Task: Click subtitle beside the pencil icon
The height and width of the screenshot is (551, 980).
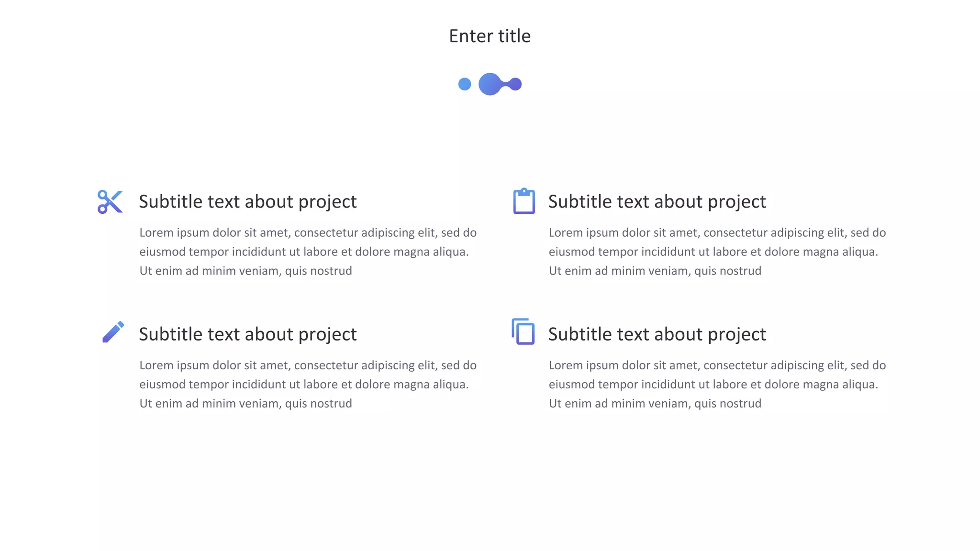Action: point(248,334)
